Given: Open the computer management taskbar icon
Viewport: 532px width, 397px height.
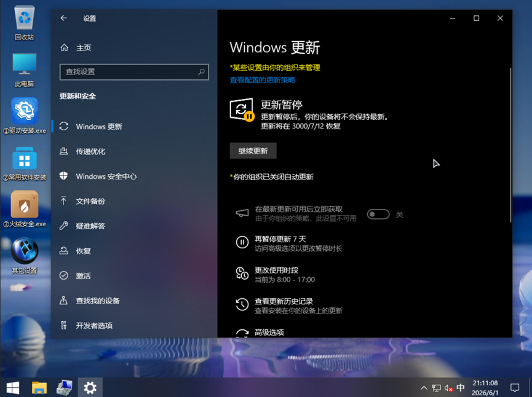Looking at the screenshot, I should point(64,388).
